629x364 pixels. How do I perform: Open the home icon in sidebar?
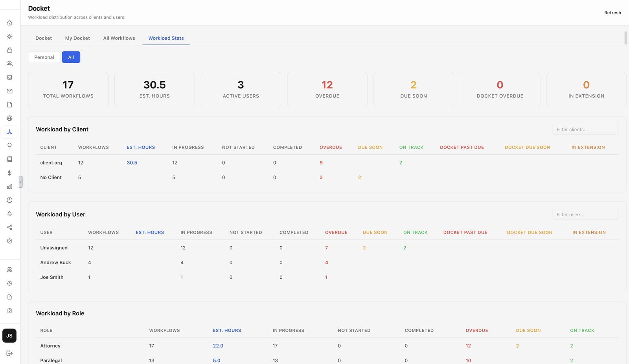point(9,23)
